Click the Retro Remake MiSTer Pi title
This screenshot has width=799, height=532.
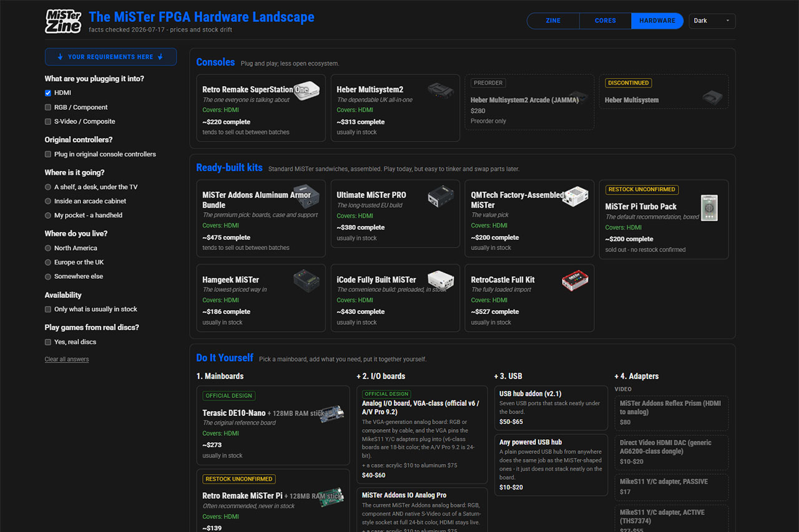tap(242, 496)
